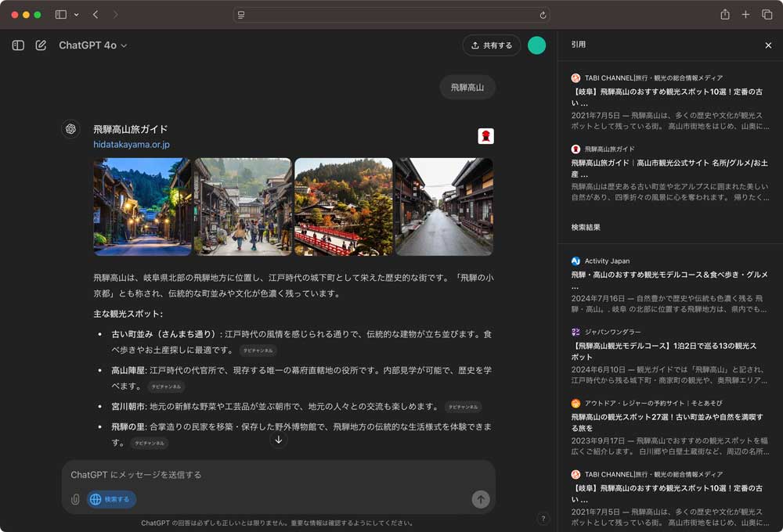The width and height of the screenshot is (783, 532).
Task: Open the question mark help button
Action: 543,519
